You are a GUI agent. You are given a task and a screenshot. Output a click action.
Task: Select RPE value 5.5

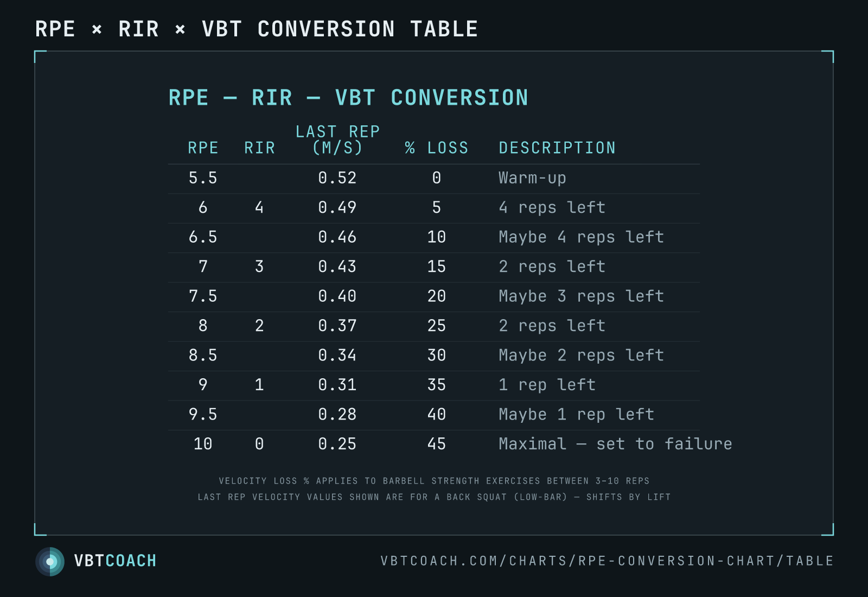coord(203,178)
